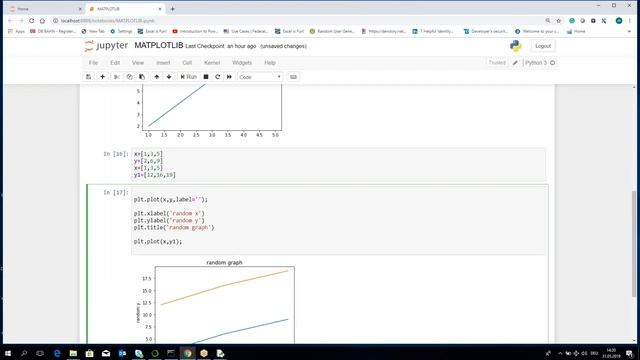The width and height of the screenshot is (640, 360).
Task: Open the Home bookmark folder
Action: click(576, 31)
